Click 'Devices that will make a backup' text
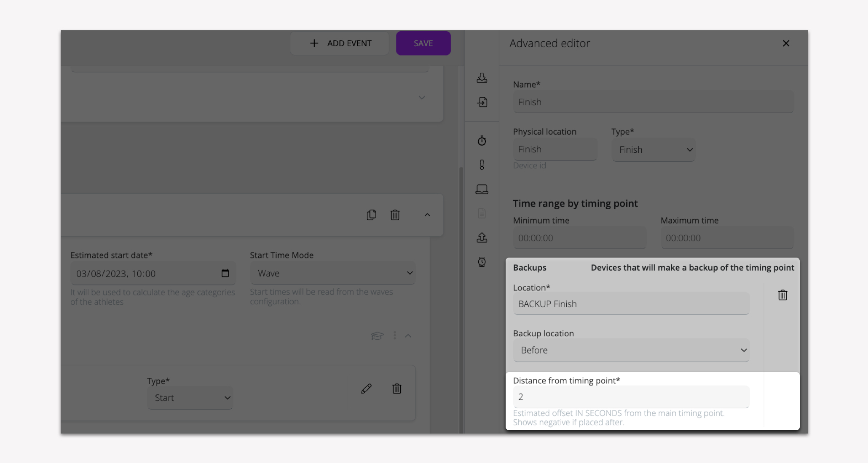The height and width of the screenshot is (463, 868). coord(692,268)
